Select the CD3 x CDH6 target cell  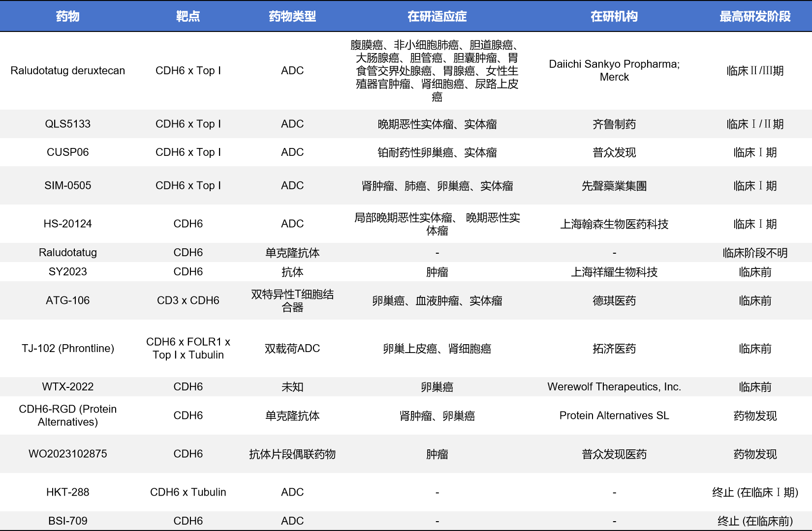coord(188,300)
